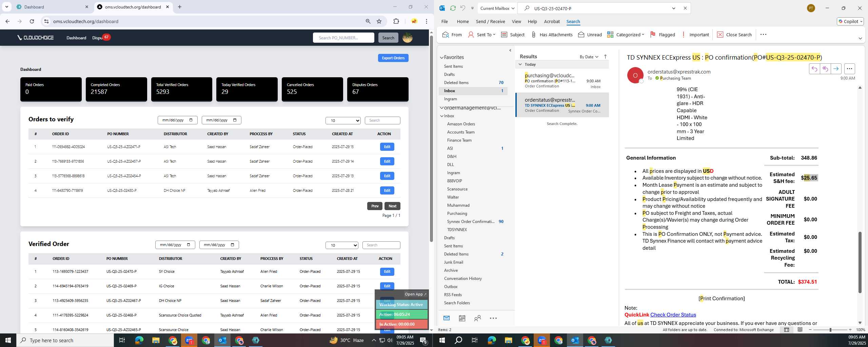Click the Print Confirmation link in the email
The image size is (868, 347).
[722, 299]
